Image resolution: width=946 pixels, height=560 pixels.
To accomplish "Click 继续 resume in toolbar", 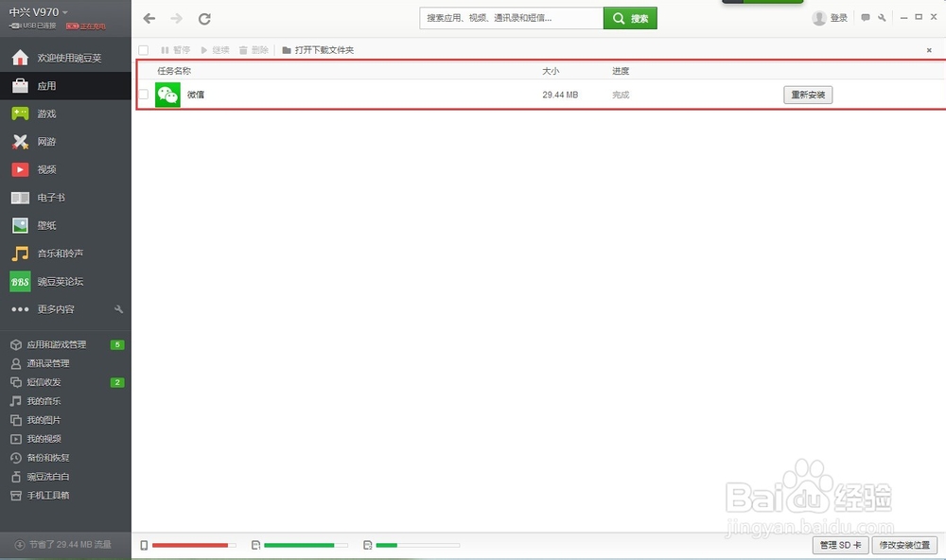I will pos(215,50).
